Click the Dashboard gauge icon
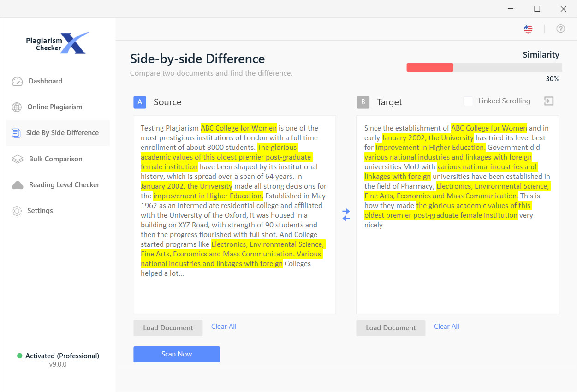Image resolution: width=577 pixels, height=392 pixels. pyautogui.click(x=17, y=81)
